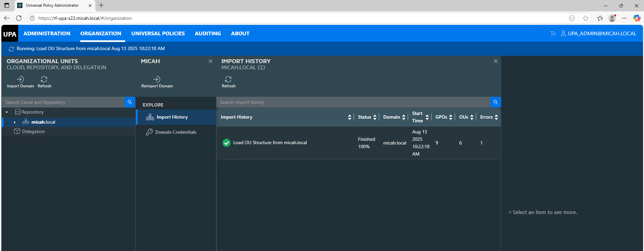Refresh the Organizational Units panel
644x251 pixels.
(44, 80)
